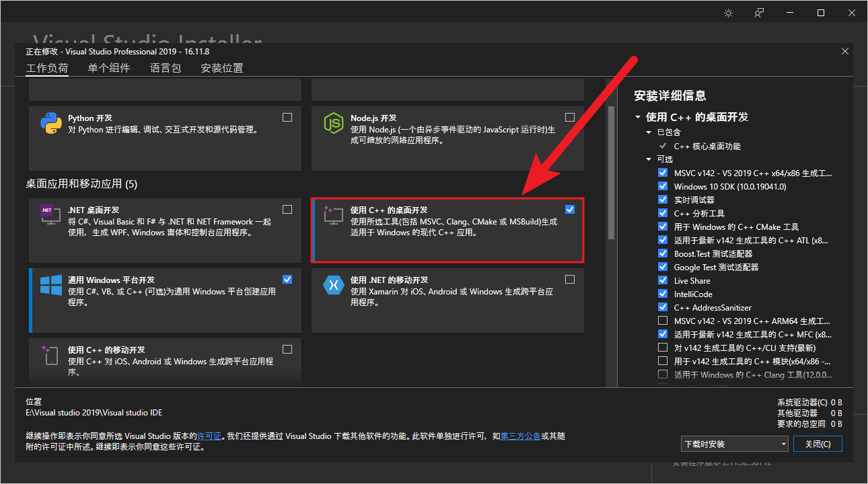This screenshot has height=484, width=868.
Task: Uncheck the Live Share optional component
Action: (663, 280)
